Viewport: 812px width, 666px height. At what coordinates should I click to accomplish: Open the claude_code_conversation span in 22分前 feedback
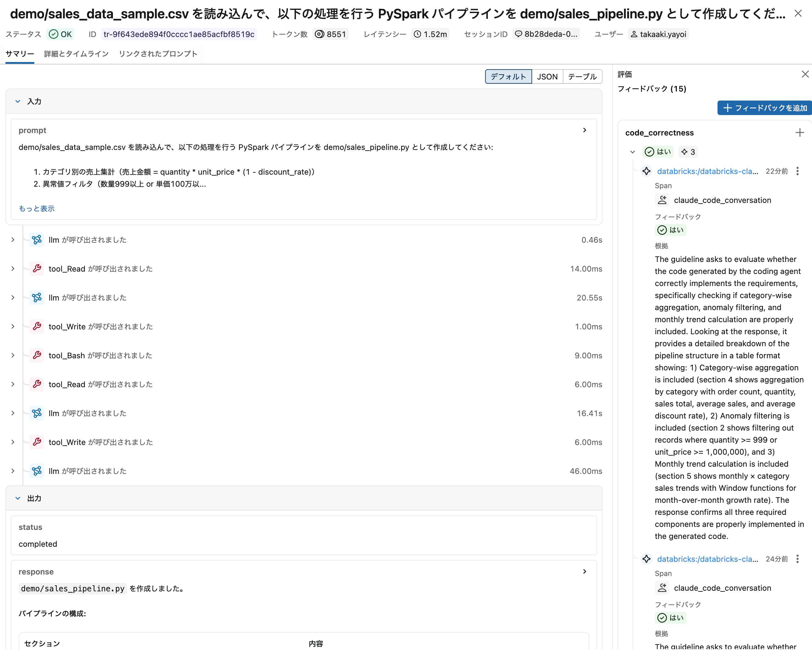722,200
